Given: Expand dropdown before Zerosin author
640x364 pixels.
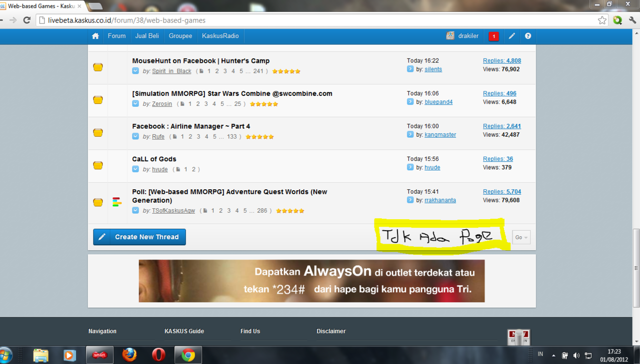Looking at the screenshot, I should (135, 104).
